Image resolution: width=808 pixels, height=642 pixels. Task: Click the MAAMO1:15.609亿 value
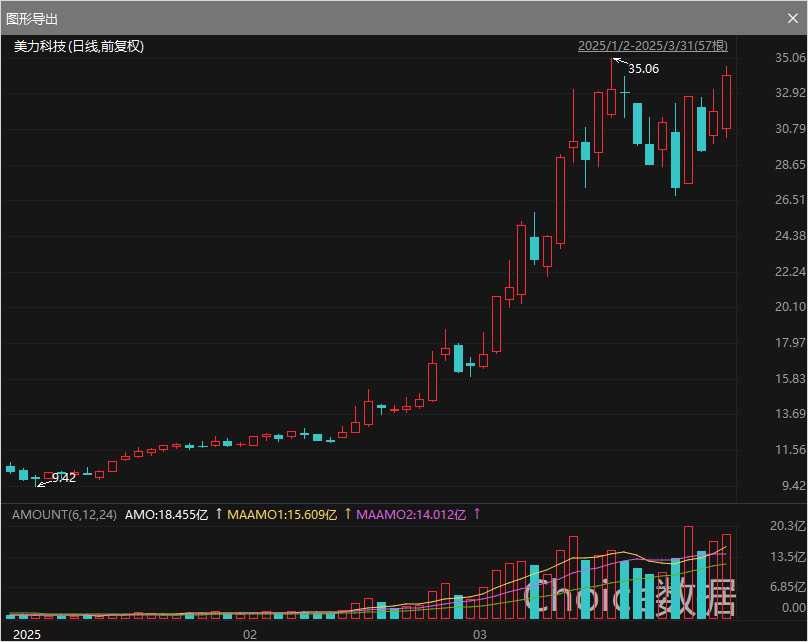(282, 515)
